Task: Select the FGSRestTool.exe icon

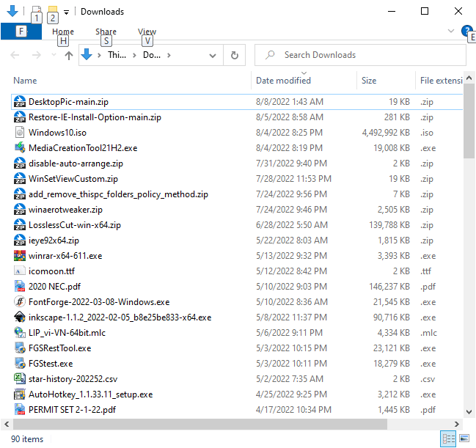Action: pos(20,348)
